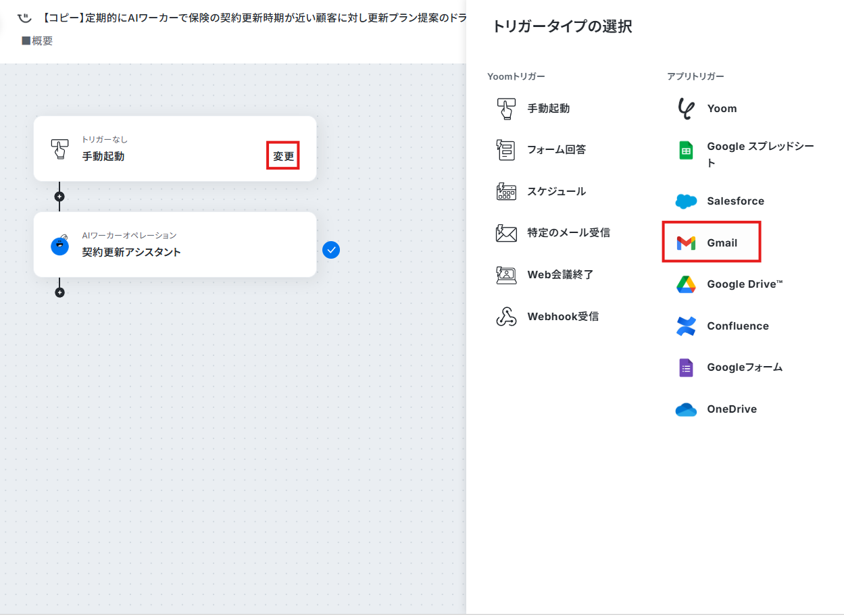Add step via plus below 契約更新アシスタント card
This screenshot has width=844, height=616.
59,292
